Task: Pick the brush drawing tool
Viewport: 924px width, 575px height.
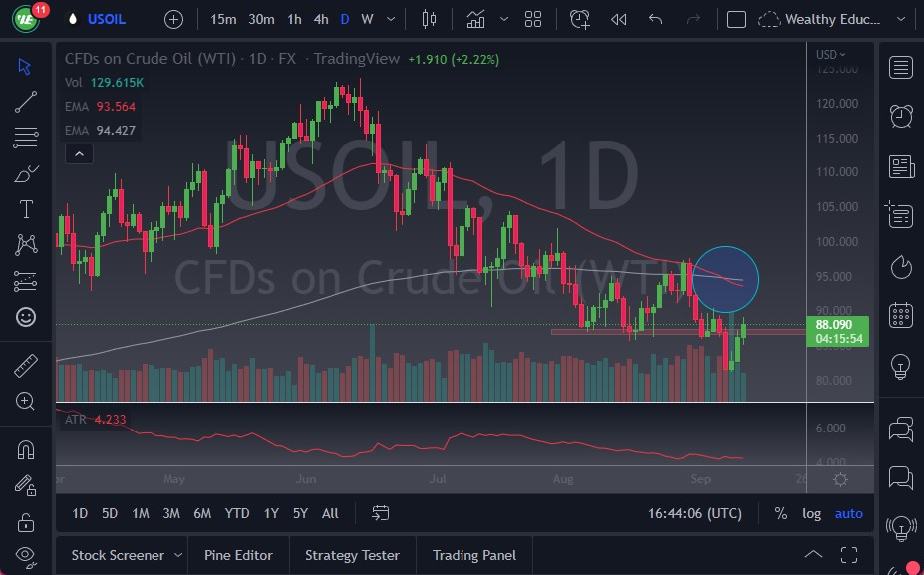Action: (25, 172)
